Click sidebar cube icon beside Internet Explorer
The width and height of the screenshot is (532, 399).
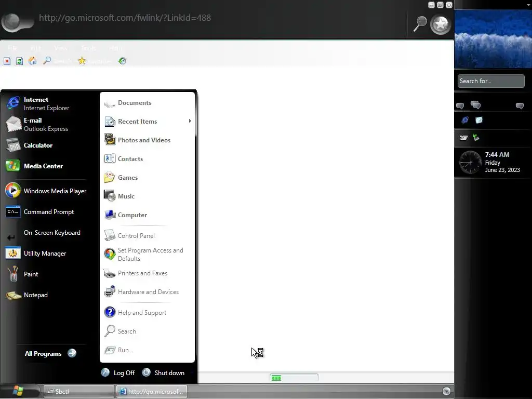click(x=478, y=120)
